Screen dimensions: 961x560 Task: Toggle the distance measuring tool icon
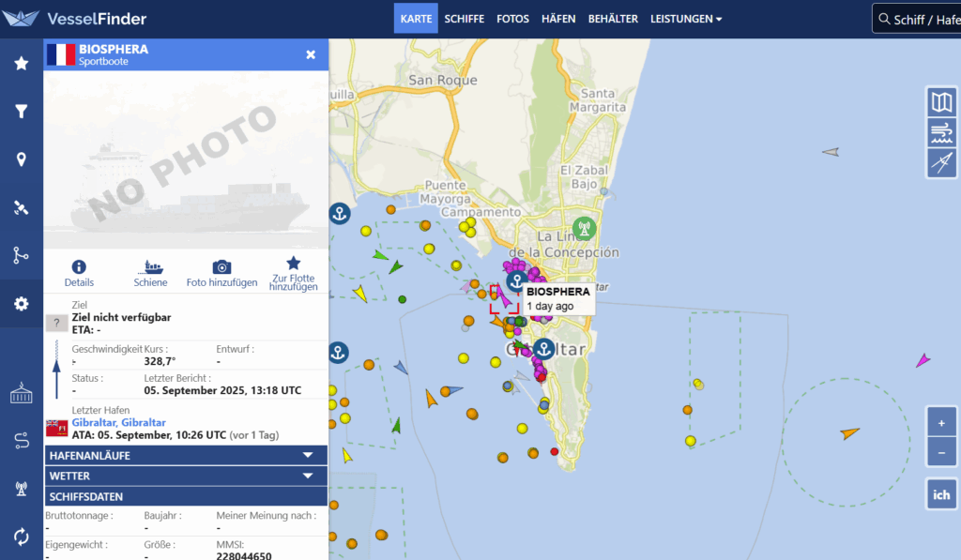point(941,163)
